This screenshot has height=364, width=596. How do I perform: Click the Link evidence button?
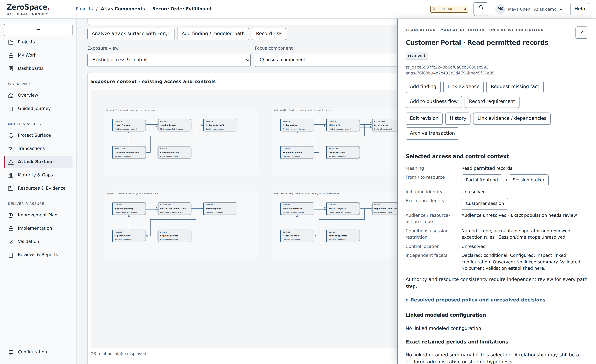(463, 87)
